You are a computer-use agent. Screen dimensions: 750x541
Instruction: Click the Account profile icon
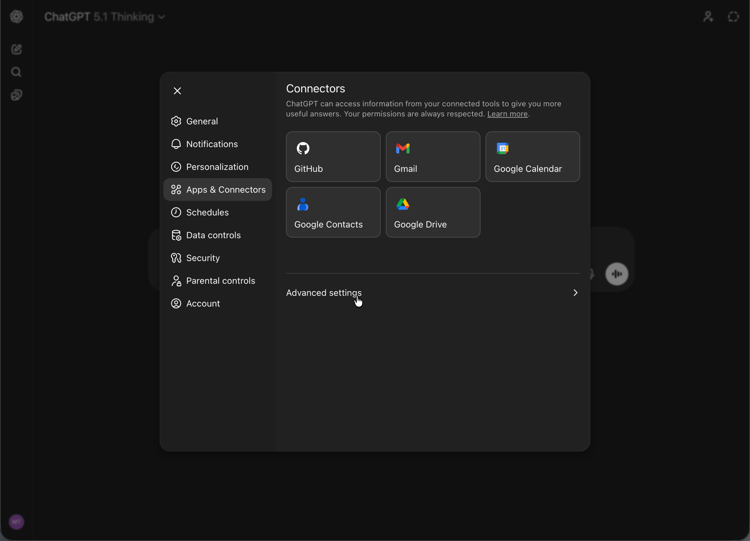[176, 304]
